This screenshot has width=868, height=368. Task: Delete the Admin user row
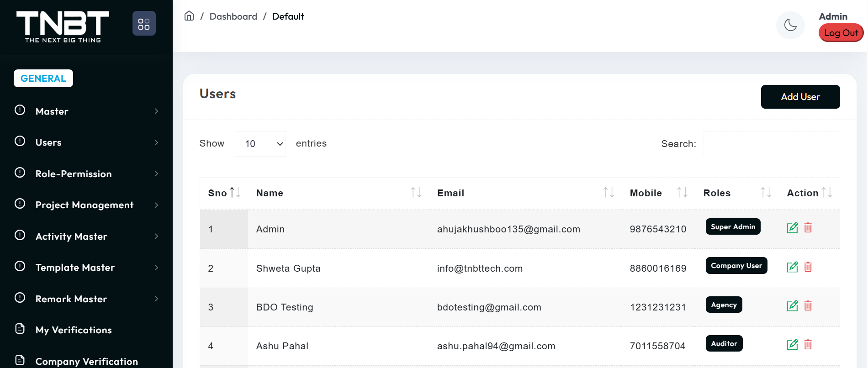coord(808,228)
